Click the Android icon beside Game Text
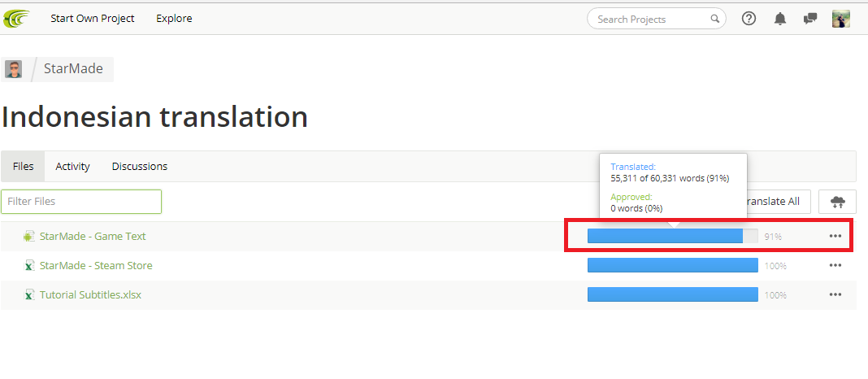The height and width of the screenshot is (379, 868). pos(29,237)
